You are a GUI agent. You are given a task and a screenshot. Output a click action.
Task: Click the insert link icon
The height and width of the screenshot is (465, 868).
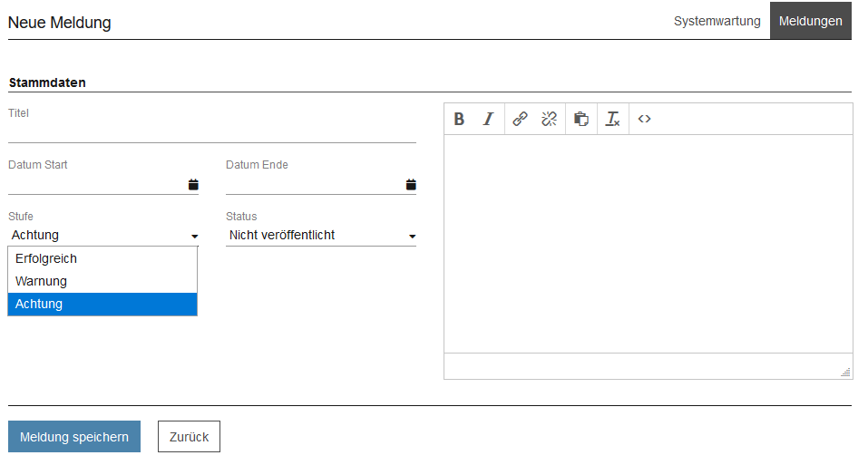pyautogui.click(x=520, y=119)
